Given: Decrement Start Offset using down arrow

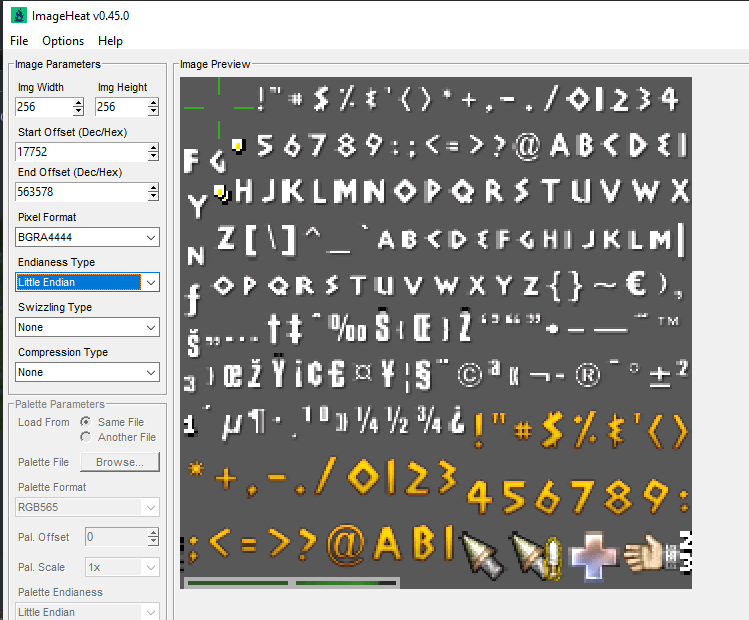Looking at the screenshot, I should (x=153, y=157).
